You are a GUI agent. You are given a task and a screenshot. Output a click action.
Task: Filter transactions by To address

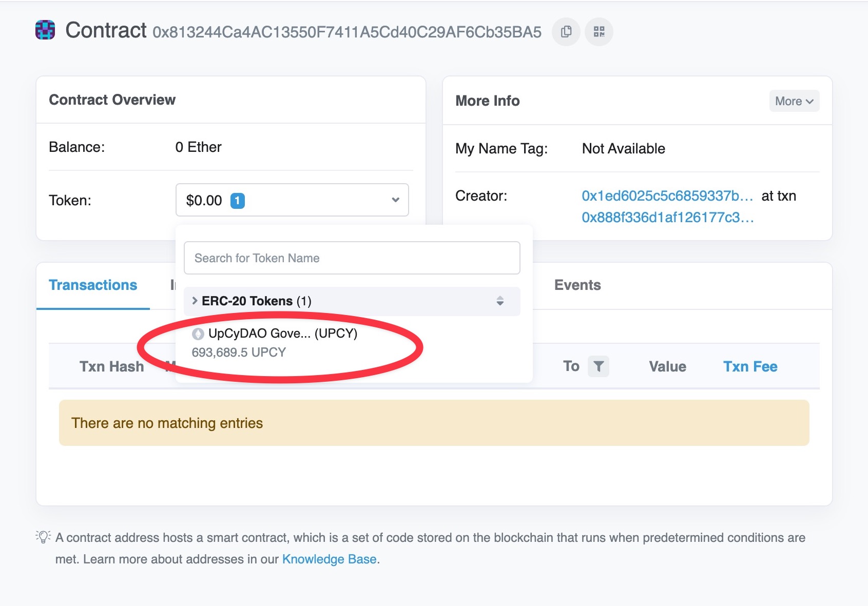[x=598, y=366]
